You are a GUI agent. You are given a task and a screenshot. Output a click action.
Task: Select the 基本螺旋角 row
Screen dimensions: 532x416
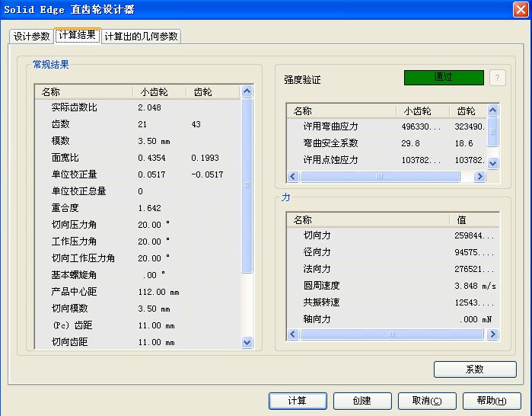138,275
